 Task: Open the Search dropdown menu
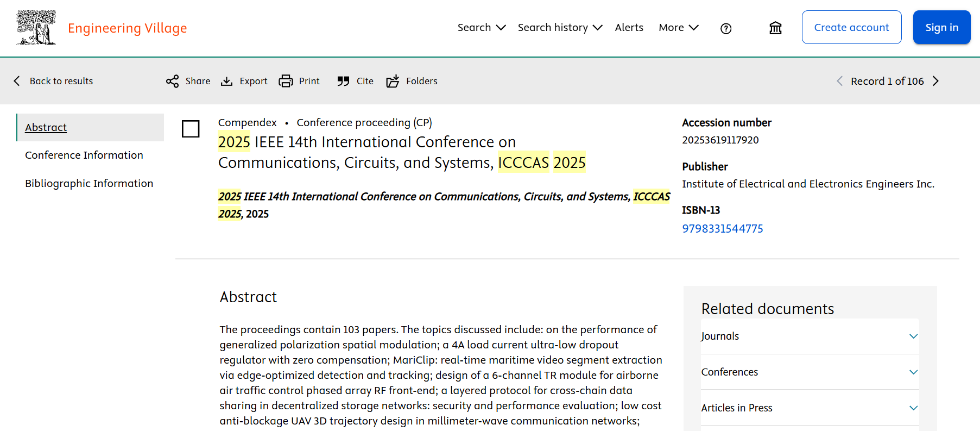point(481,28)
